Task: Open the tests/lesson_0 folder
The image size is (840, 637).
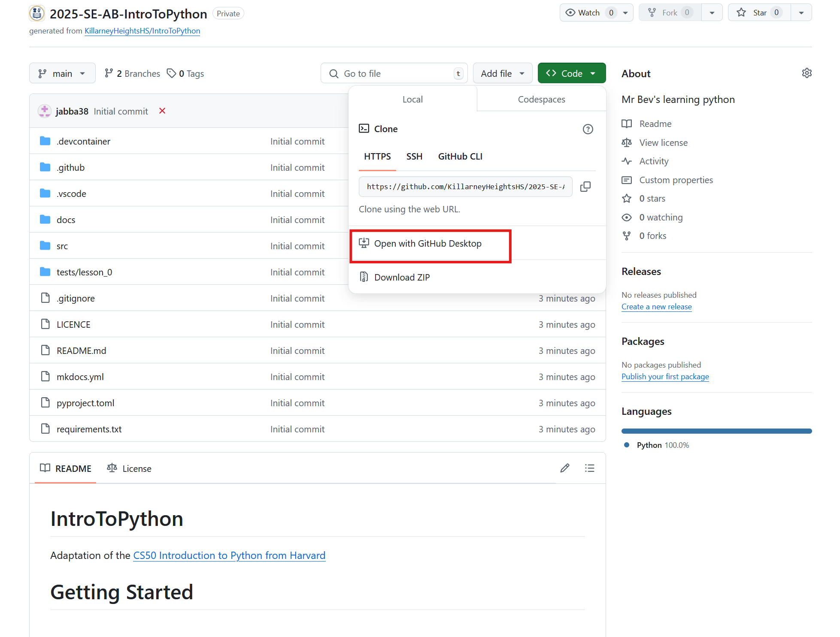Action: click(x=84, y=272)
